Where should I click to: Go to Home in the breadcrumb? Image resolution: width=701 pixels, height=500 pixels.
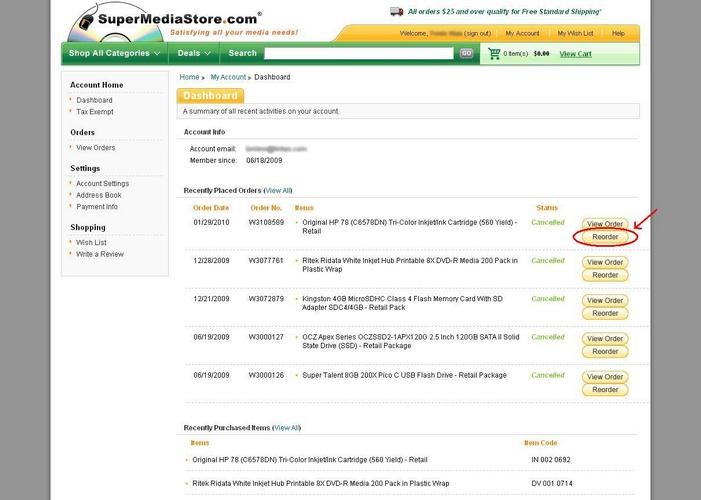coord(189,77)
